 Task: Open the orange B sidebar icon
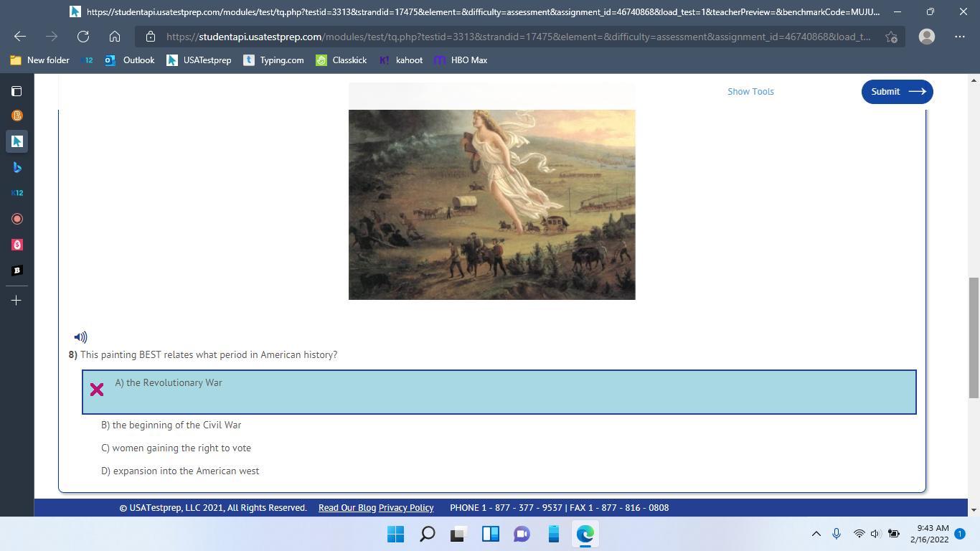click(17, 116)
